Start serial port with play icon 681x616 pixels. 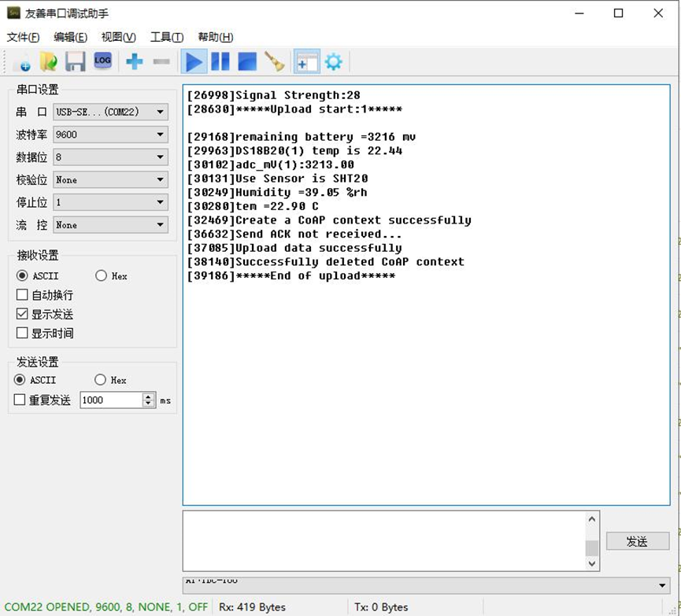(194, 61)
